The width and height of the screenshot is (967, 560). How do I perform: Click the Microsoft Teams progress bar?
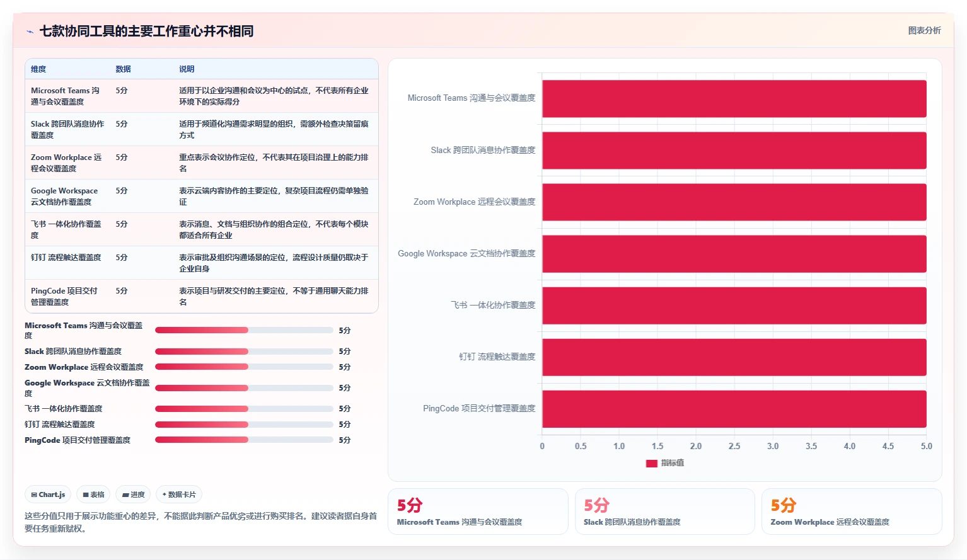(244, 330)
